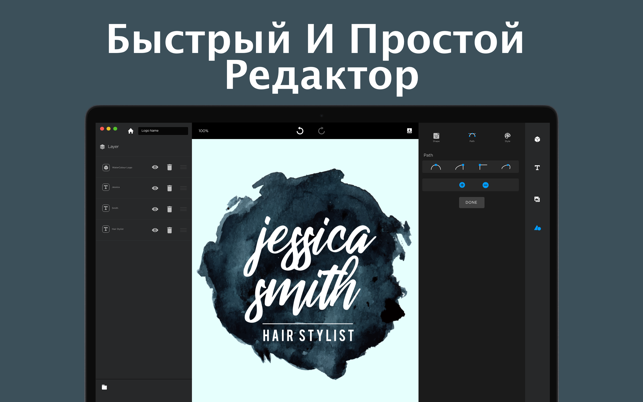
Task: Select the Smith text layer icon
Action: point(106,208)
